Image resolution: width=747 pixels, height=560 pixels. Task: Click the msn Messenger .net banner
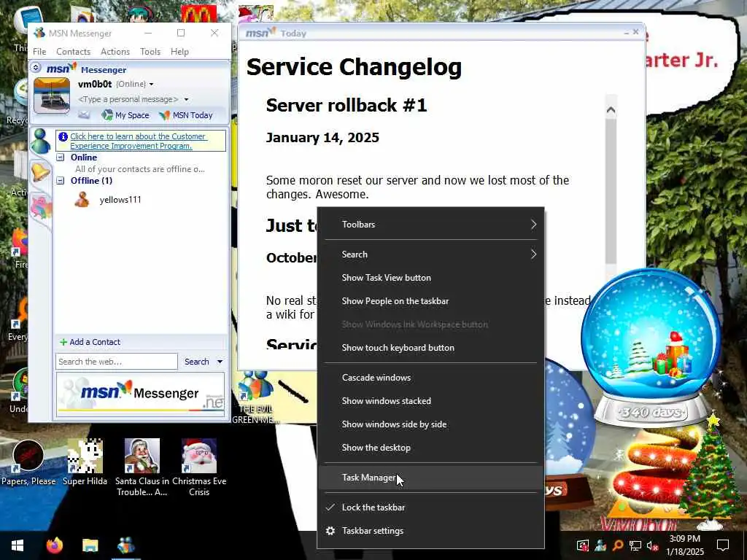point(141,394)
